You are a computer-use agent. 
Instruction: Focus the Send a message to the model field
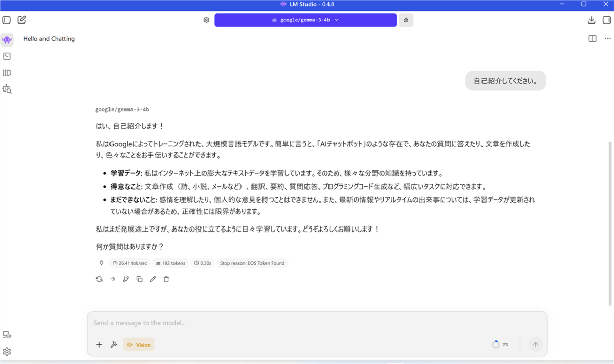317,323
